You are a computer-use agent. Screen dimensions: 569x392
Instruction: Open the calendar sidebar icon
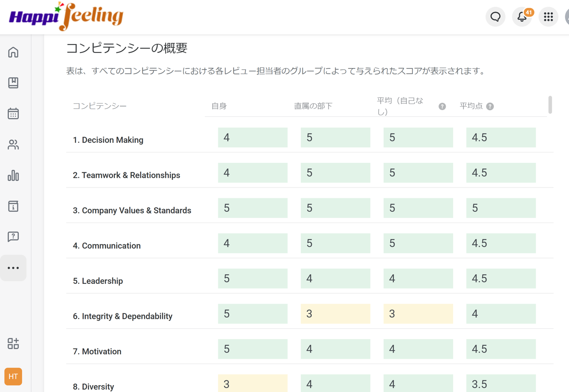(13, 113)
